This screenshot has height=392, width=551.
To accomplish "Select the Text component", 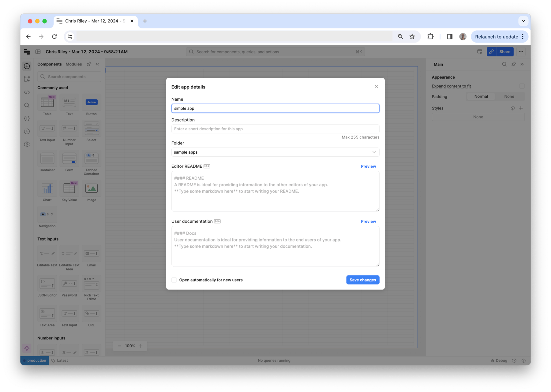I will coord(69,105).
